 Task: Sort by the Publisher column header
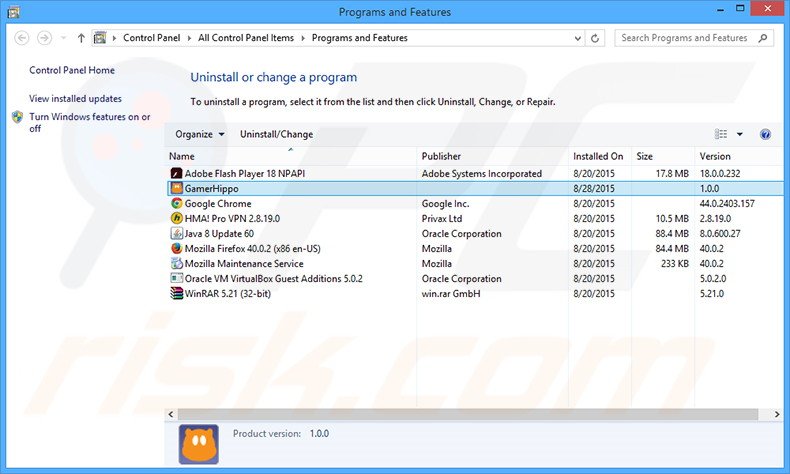coord(493,156)
